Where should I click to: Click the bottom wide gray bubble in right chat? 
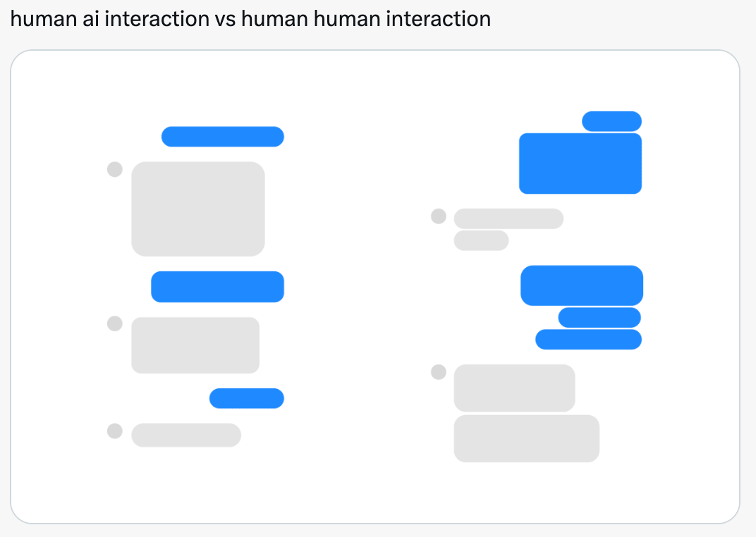[x=527, y=439]
